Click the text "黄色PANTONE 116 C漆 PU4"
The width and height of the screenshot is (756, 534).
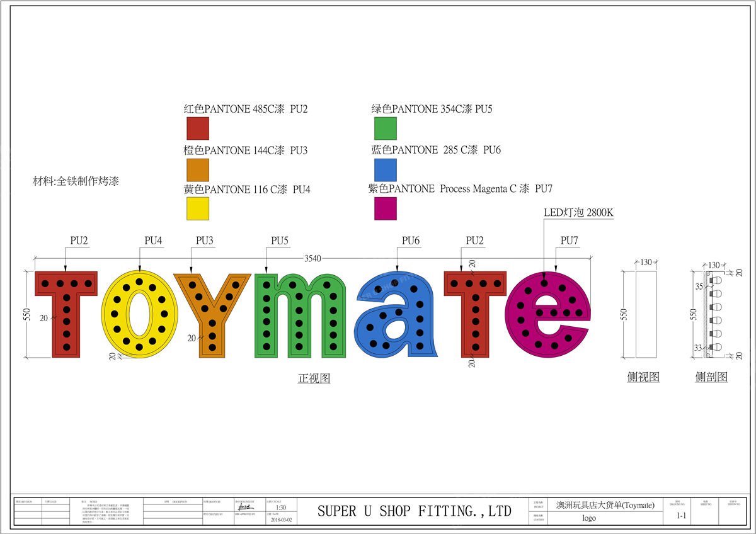tap(247, 189)
